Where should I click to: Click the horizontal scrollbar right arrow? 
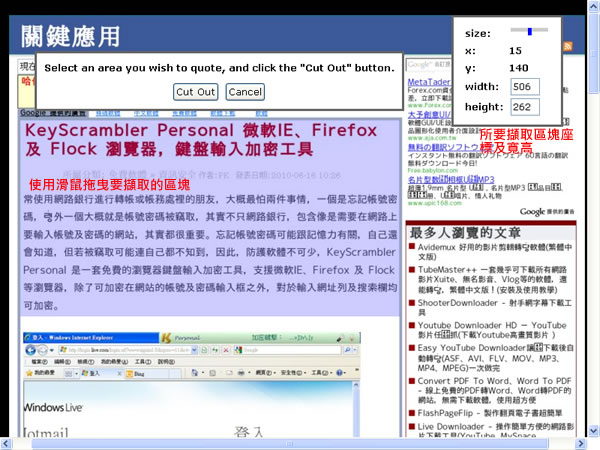[581, 443]
